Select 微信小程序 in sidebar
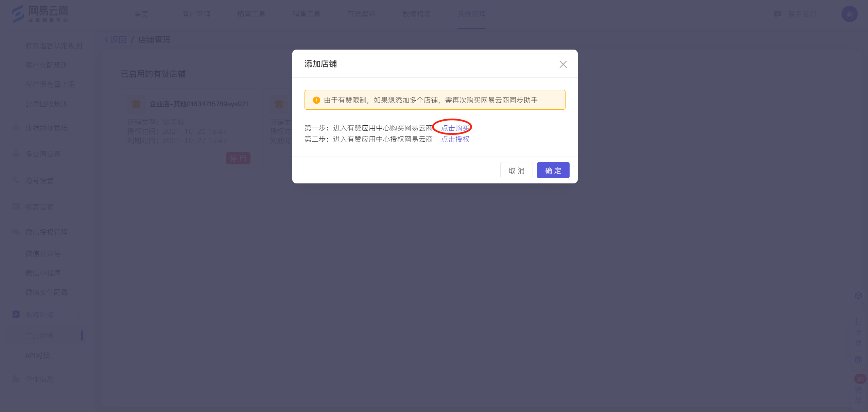 point(43,273)
